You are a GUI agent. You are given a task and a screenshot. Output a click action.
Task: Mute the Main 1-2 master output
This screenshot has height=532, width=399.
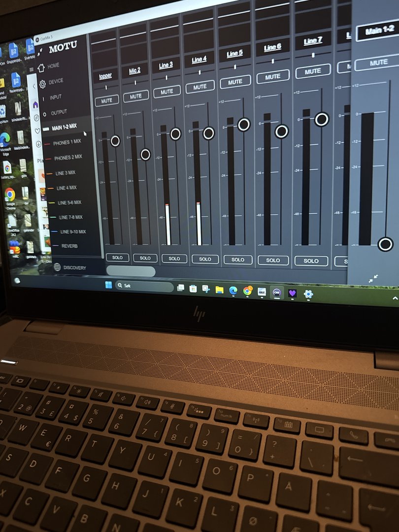379,63
